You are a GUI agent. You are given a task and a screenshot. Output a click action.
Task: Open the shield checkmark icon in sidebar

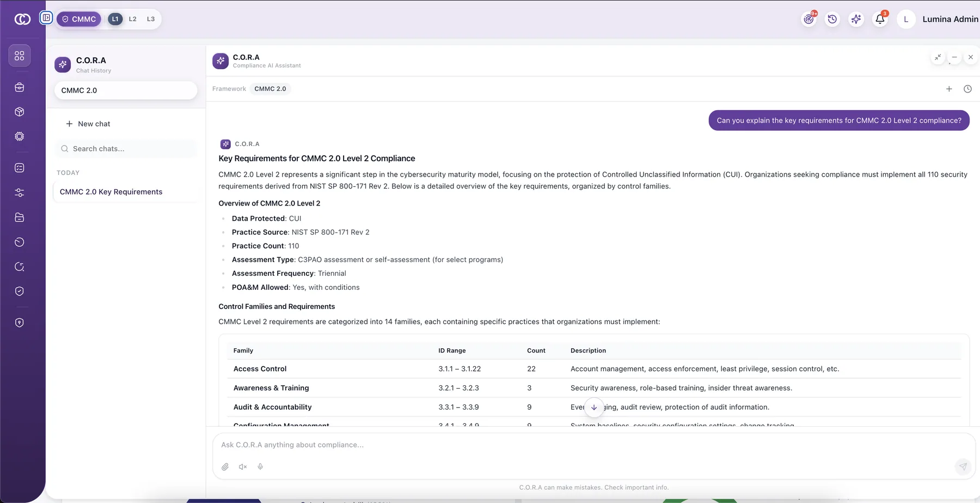[20, 291]
